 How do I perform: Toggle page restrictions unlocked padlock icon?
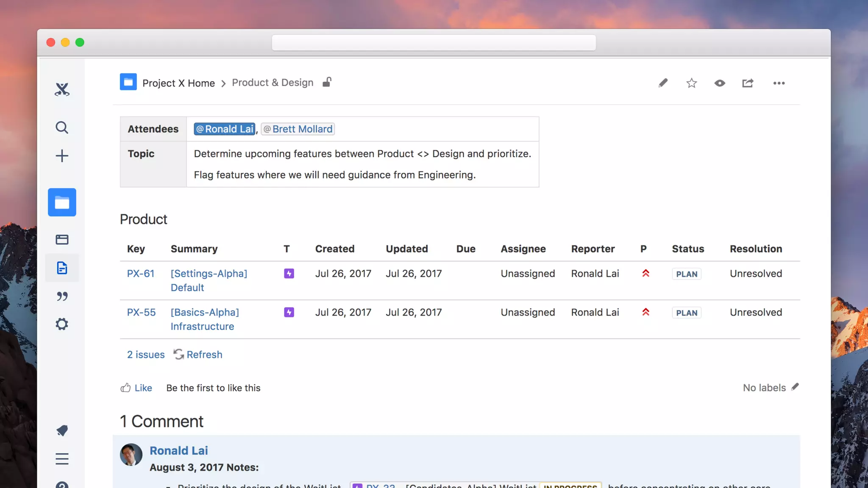point(327,82)
